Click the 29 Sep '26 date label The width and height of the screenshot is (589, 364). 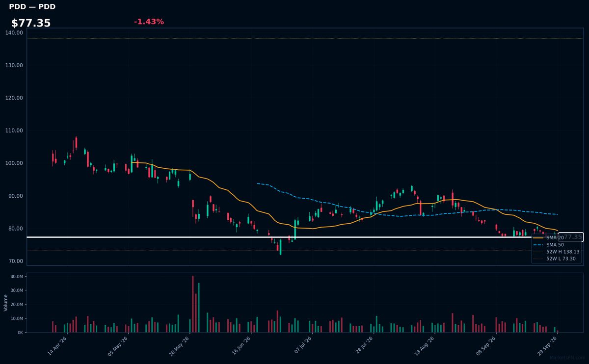pos(547,346)
